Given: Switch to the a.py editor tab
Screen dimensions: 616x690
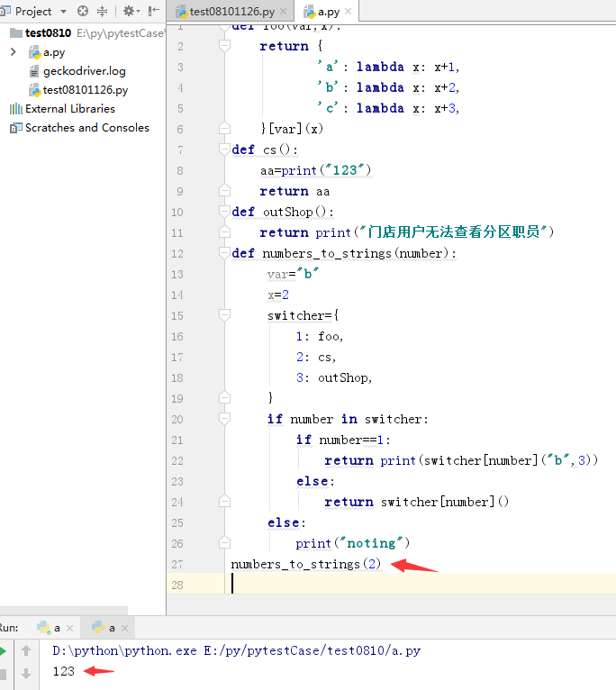Looking at the screenshot, I should (328, 12).
